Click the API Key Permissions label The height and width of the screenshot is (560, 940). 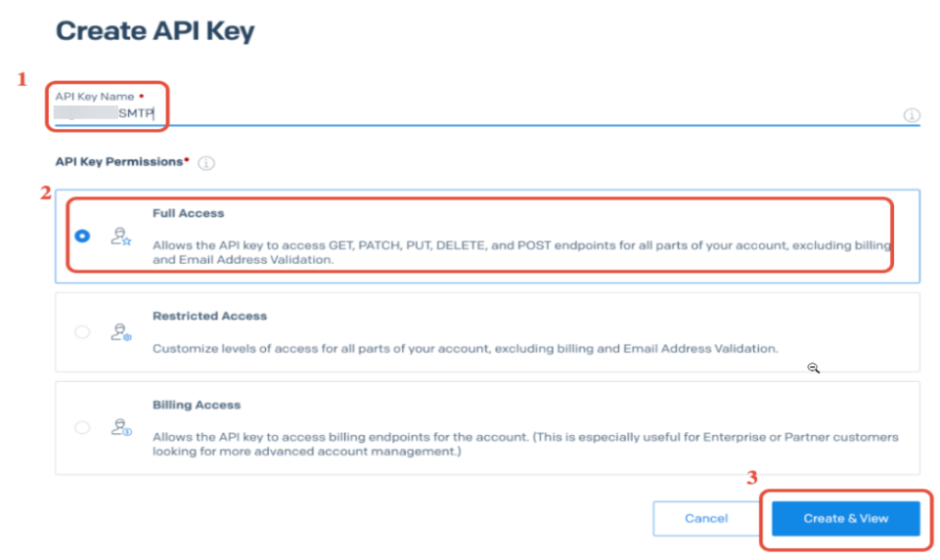(x=119, y=161)
